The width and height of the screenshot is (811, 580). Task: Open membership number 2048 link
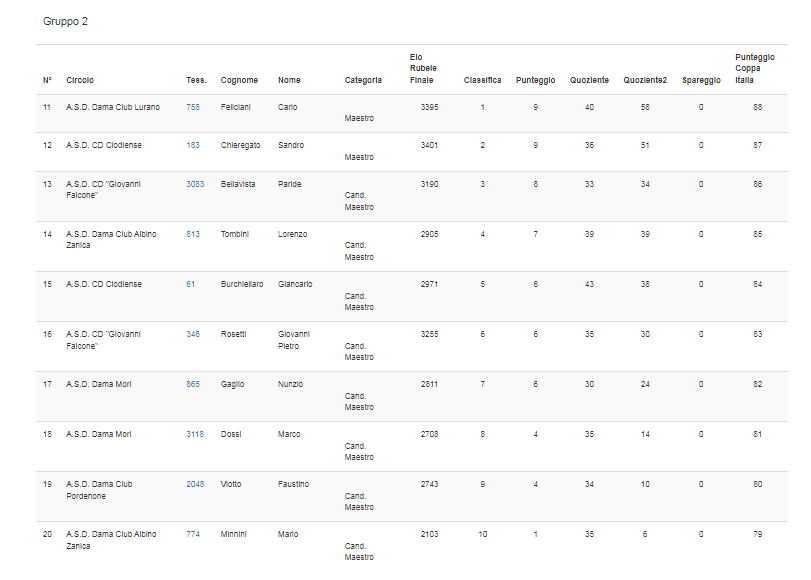[195, 485]
